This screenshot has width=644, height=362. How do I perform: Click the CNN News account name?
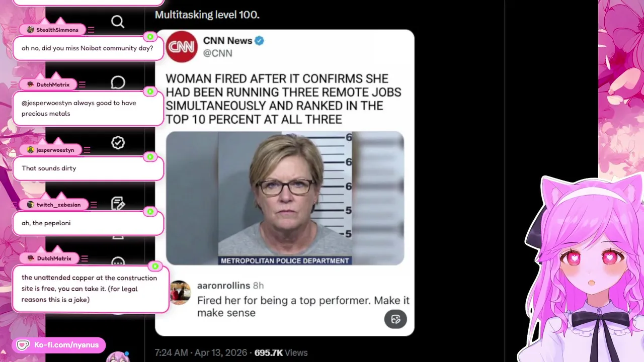point(227,41)
